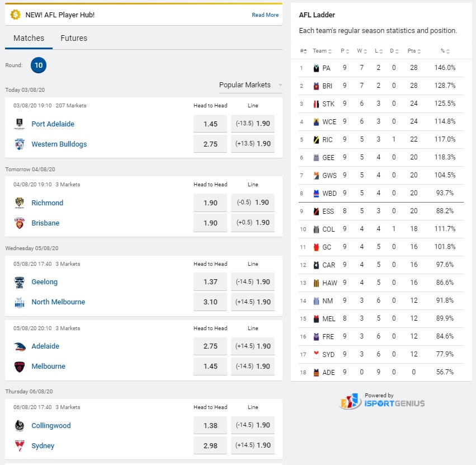This screenshot has width=476, height=465.
Task: Click the Brisbane Lions logo icon
Action: [20, 223]
